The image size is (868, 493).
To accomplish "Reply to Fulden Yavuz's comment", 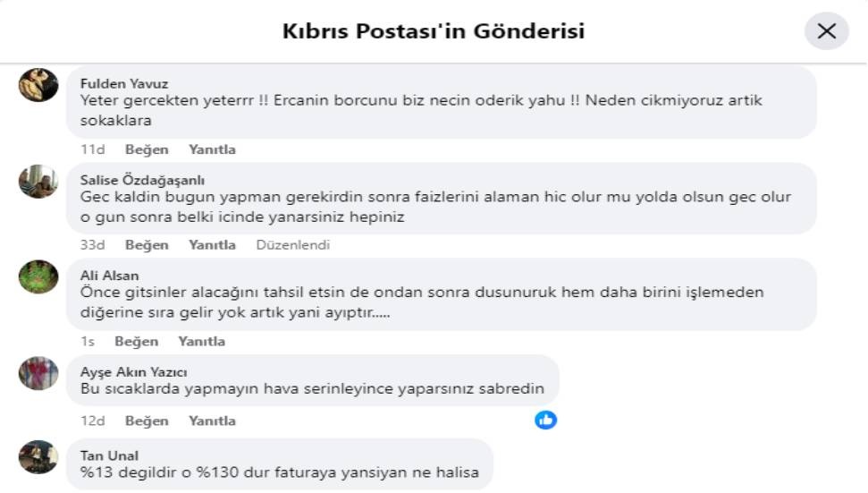I will pos(212,149).
